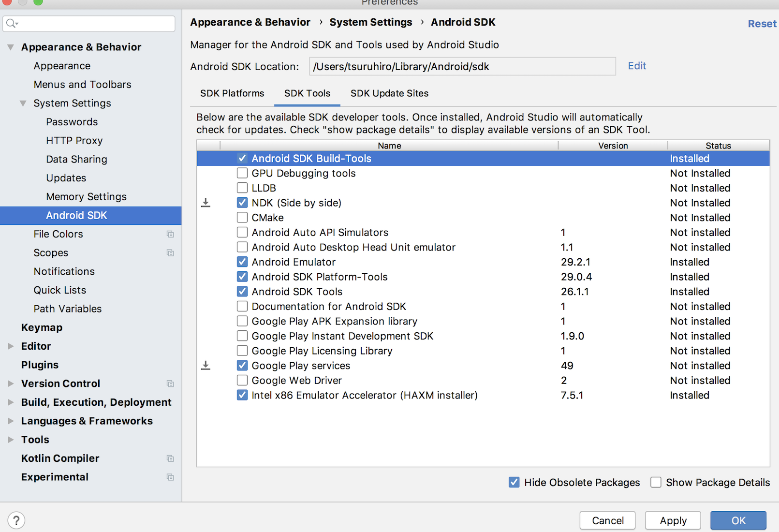Check the GPU Debugging tools checkbox

point(242,173)
